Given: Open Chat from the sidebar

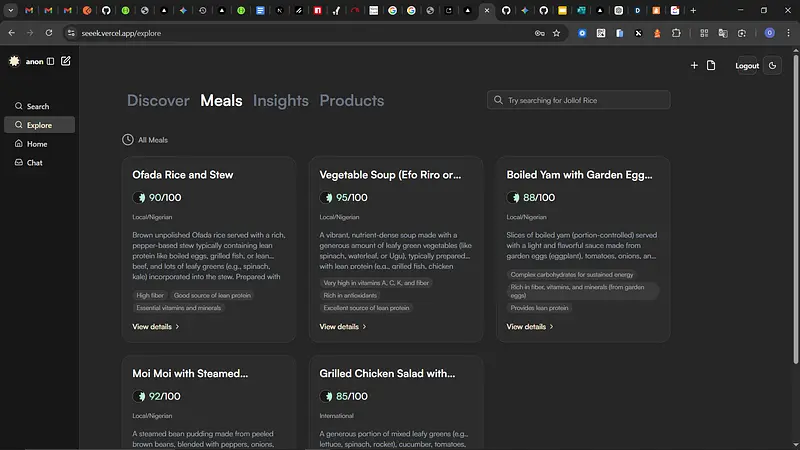Looking at the screenshot, I should point(34,163).
